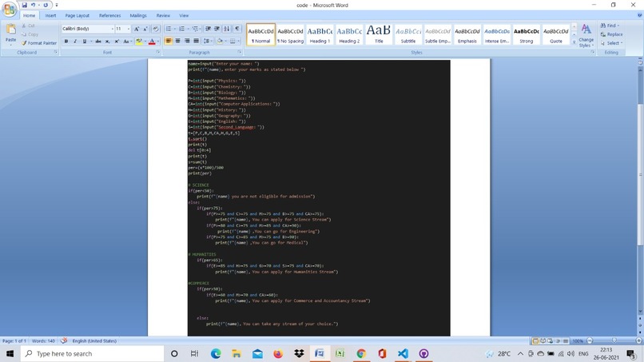This screenshot has width=644, height=362.
Task: Redo the last action
Action: point(46,5)
